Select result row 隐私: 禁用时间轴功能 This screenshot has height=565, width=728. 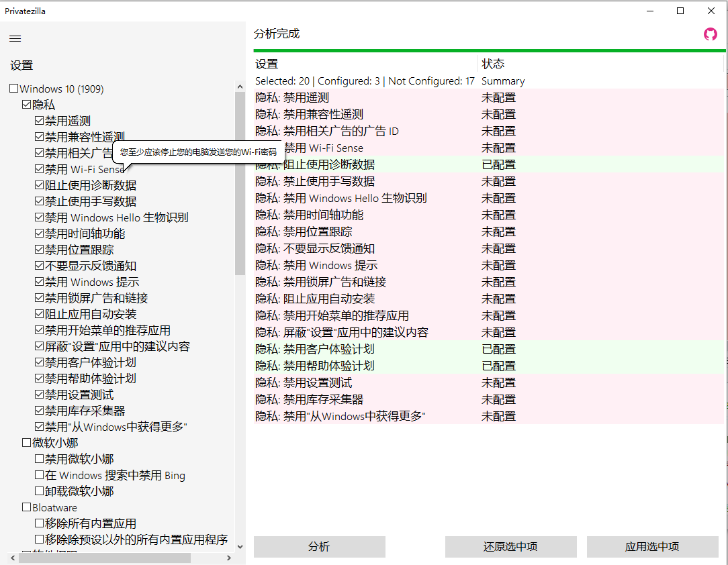(489, 215)
